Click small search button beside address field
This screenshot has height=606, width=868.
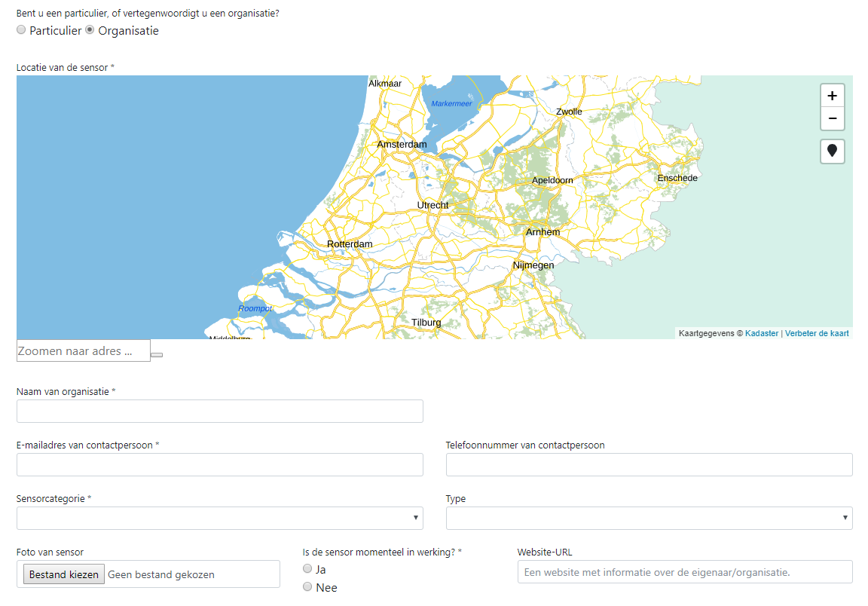[157, 354]
